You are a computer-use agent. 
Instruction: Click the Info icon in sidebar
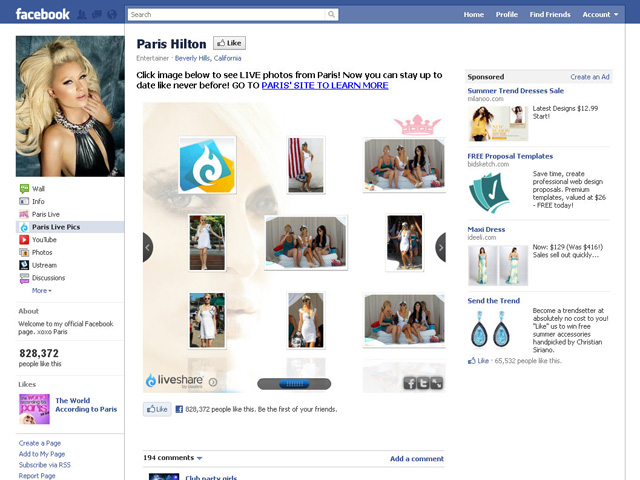click(x=24, y=201)
